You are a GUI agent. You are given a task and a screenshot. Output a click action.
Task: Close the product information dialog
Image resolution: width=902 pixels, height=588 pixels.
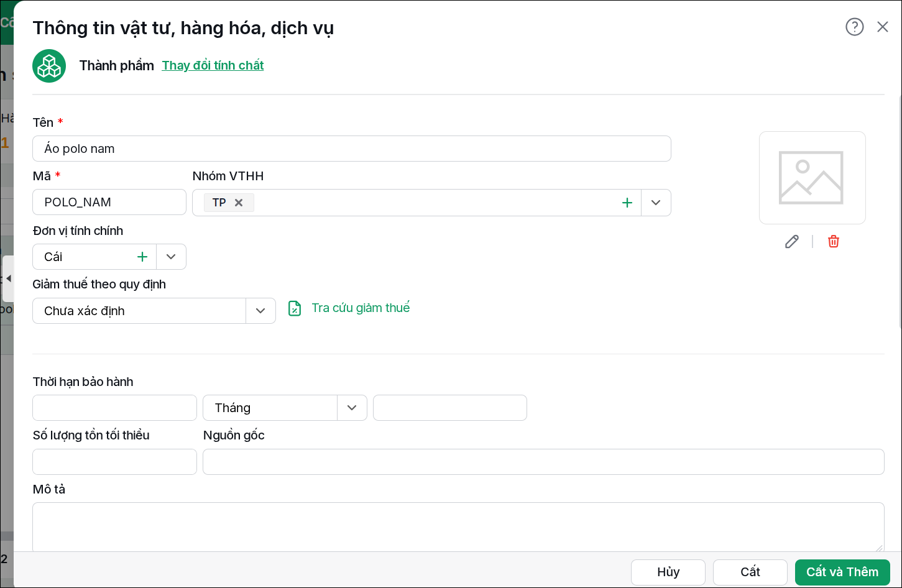tap(883, 27)
